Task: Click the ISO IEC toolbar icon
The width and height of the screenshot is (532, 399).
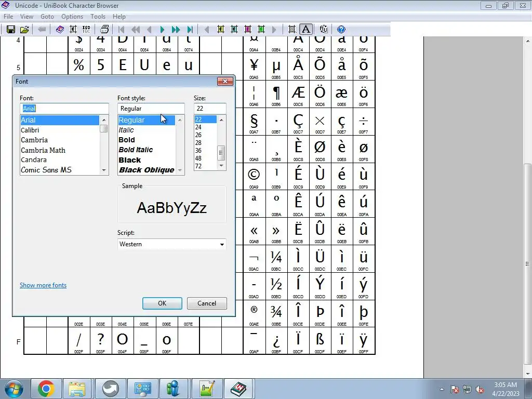Action: [x=87, y=29]
